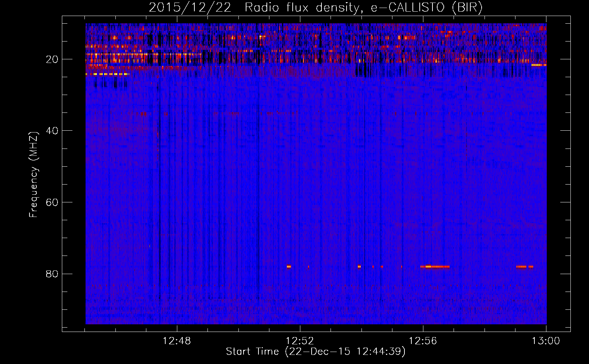Click the "Start Time (22-Dec-15 12:44:39)" axis label

316,352
